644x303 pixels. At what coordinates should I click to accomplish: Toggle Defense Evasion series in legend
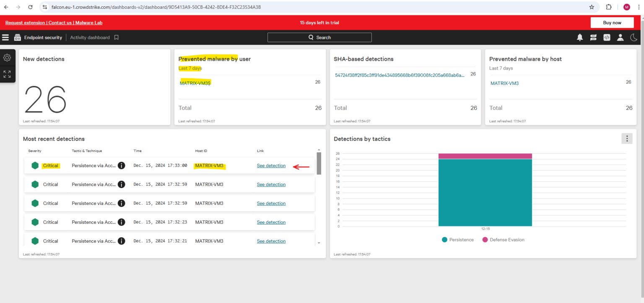coord(503,240)
